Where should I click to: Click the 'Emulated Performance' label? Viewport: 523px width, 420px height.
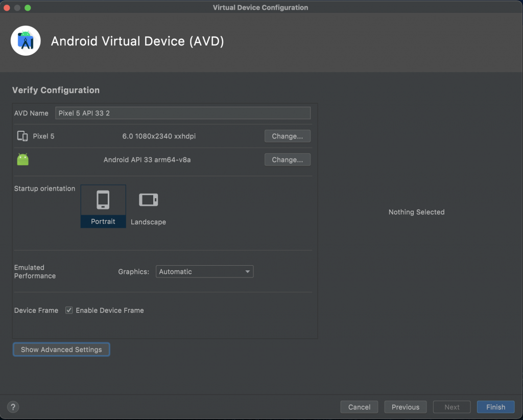click(35, 271)
